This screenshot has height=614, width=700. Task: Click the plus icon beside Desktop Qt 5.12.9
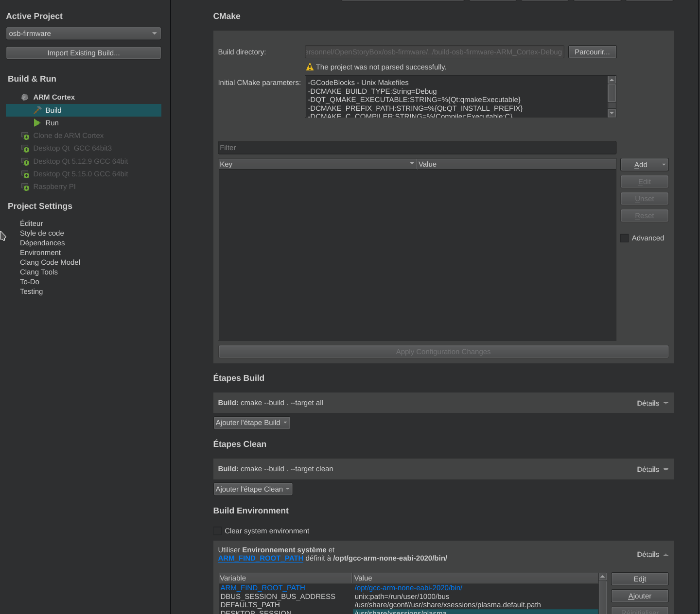(x=25, y=162)
